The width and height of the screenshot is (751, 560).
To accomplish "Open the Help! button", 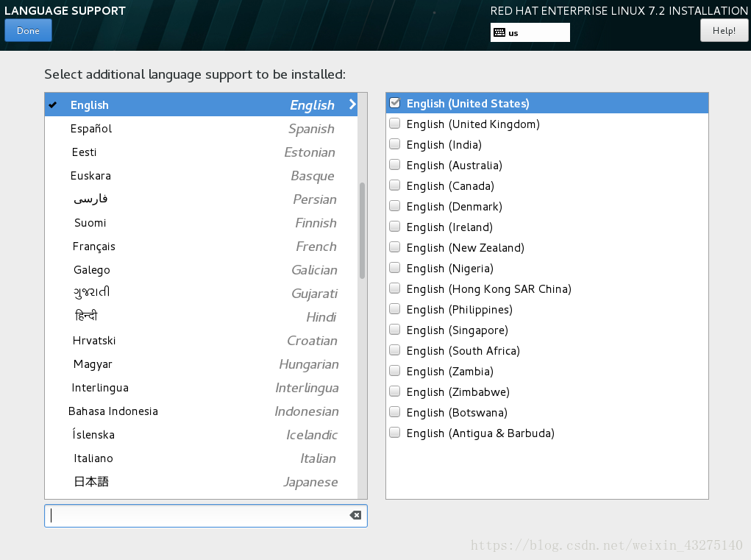I will click(x=724, y=31).
